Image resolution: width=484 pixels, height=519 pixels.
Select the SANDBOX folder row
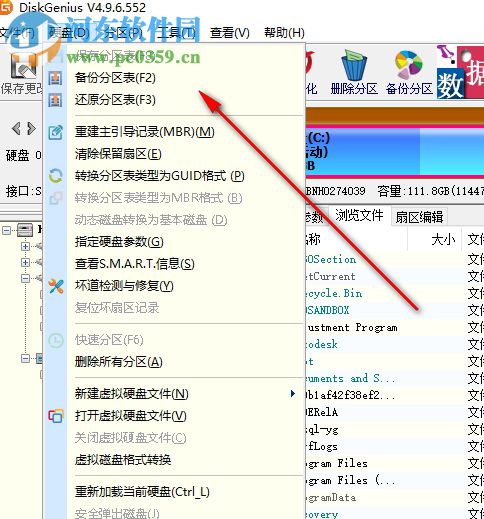pyautogui.click(x=395, y=311)
